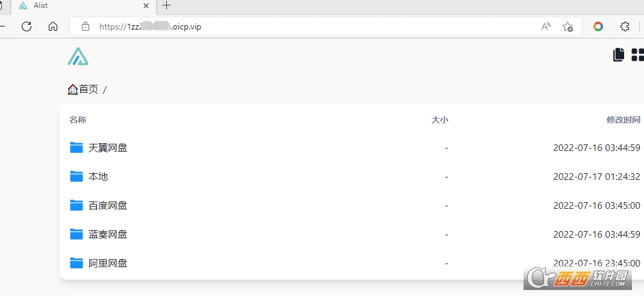Click the Alist logo icon

[78, 56]
